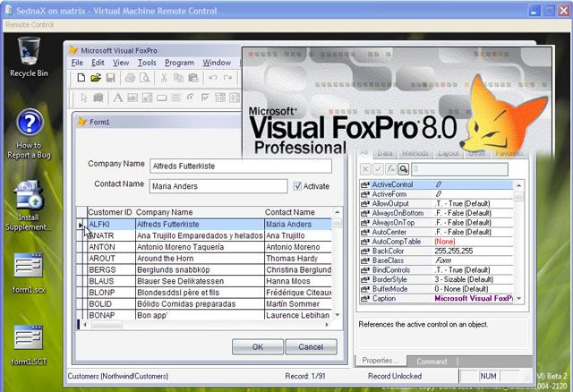Click the Company Name text field
Image resolution: width=573 pixels, height=392 pixels.
241,166
